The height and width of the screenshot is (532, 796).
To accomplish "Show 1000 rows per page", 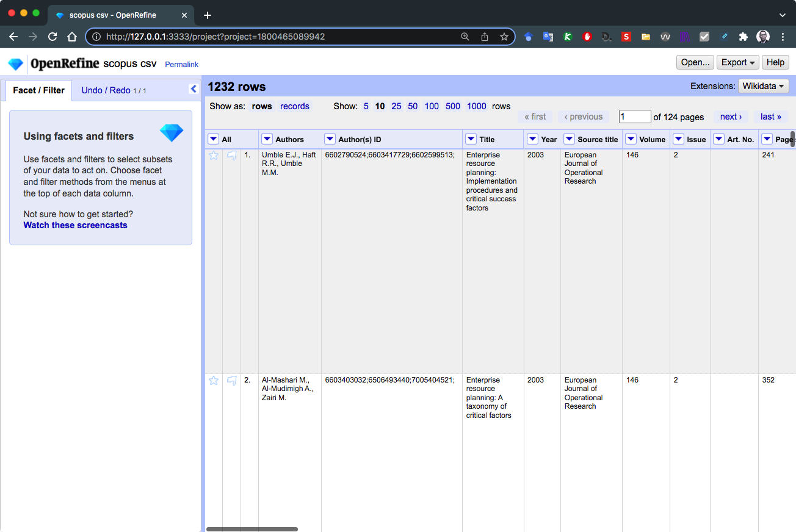I will pos(477,106).
